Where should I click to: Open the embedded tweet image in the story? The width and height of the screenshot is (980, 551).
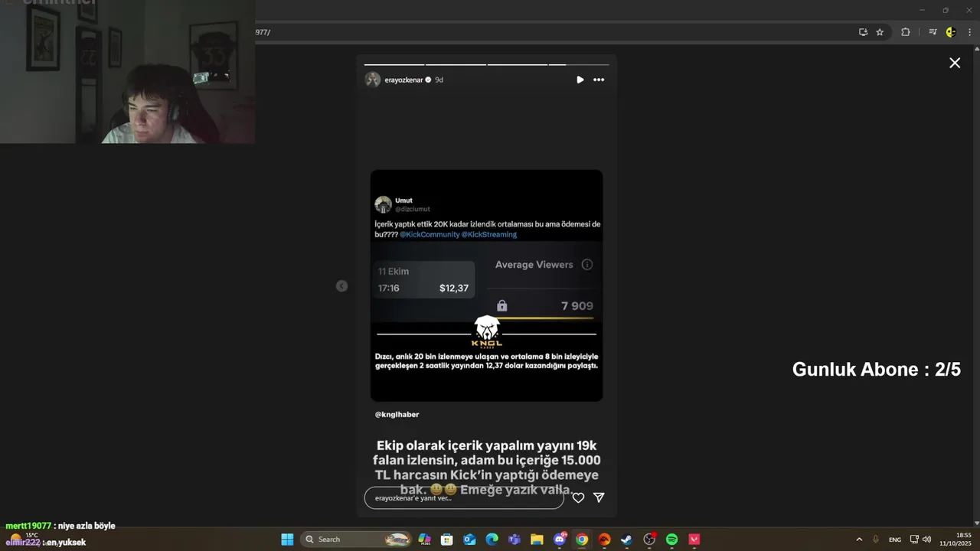click(486, 285)
